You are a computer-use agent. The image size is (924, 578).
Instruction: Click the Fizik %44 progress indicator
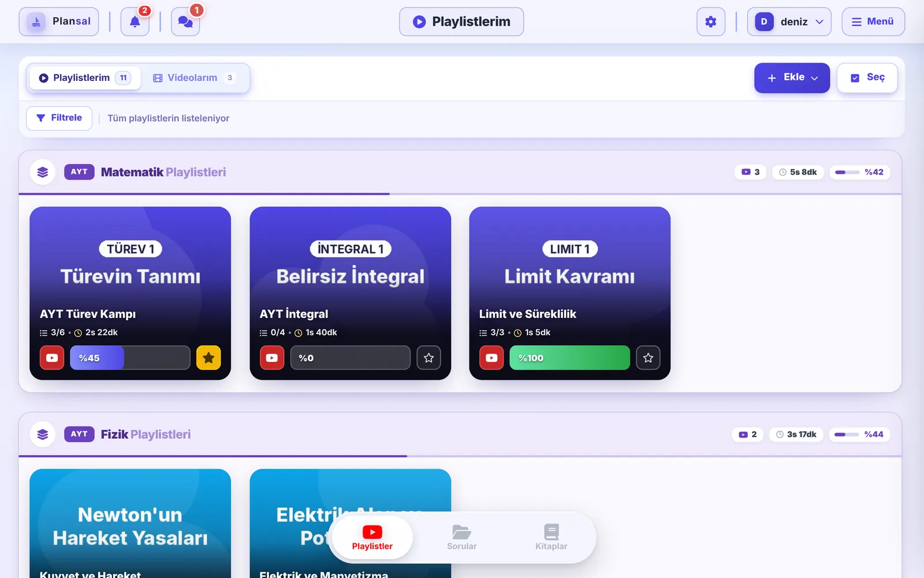[x=859, y=435]
